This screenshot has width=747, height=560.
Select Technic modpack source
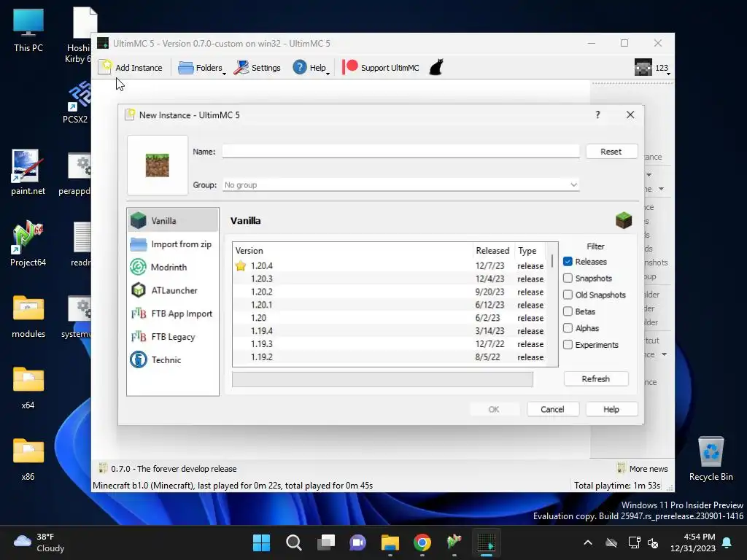173,359
